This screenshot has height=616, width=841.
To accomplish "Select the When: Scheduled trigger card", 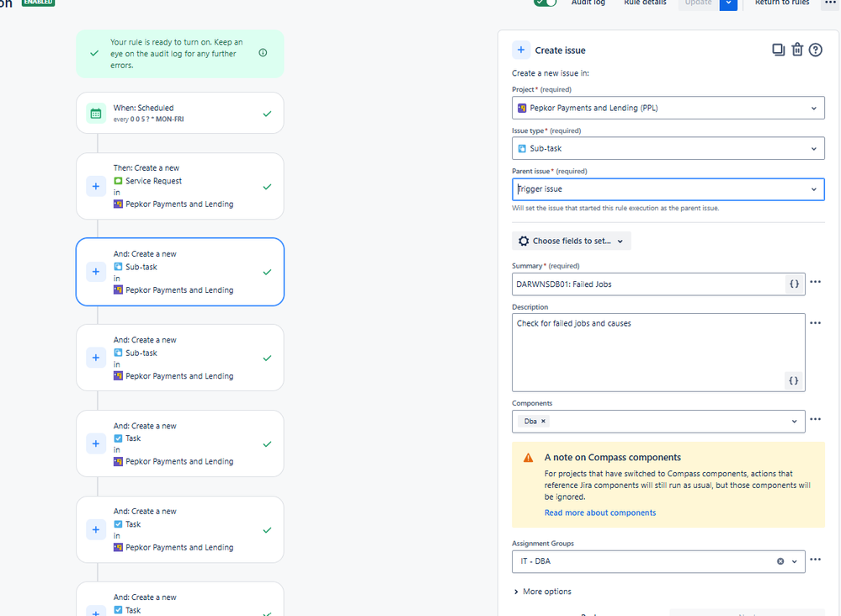I will (179, 113).
